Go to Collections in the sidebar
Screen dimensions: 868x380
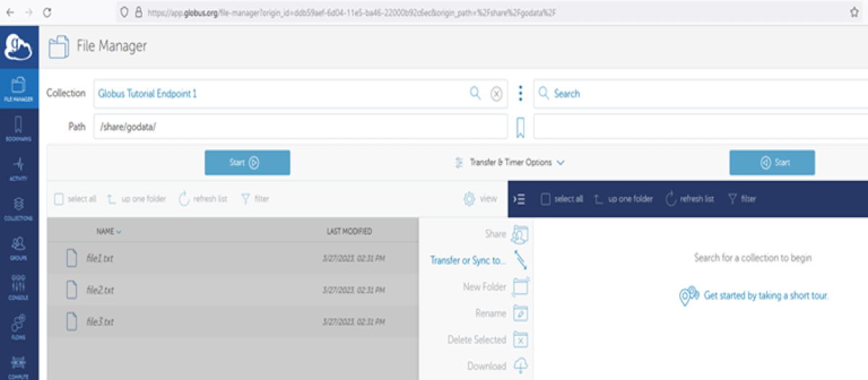click(x=19, y=208)
